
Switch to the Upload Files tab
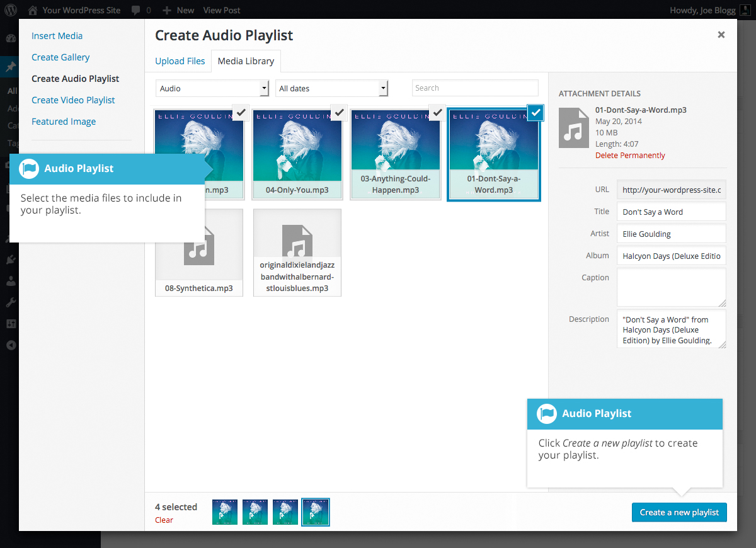point(180,61)
